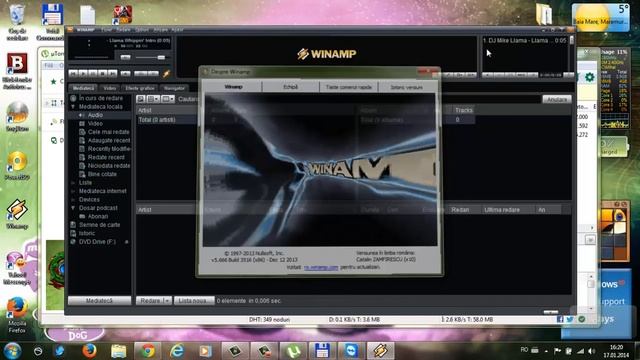The width and height of the screenshot is (640, 360).
Task: Click the Listă nouă button
Action: 194,300
